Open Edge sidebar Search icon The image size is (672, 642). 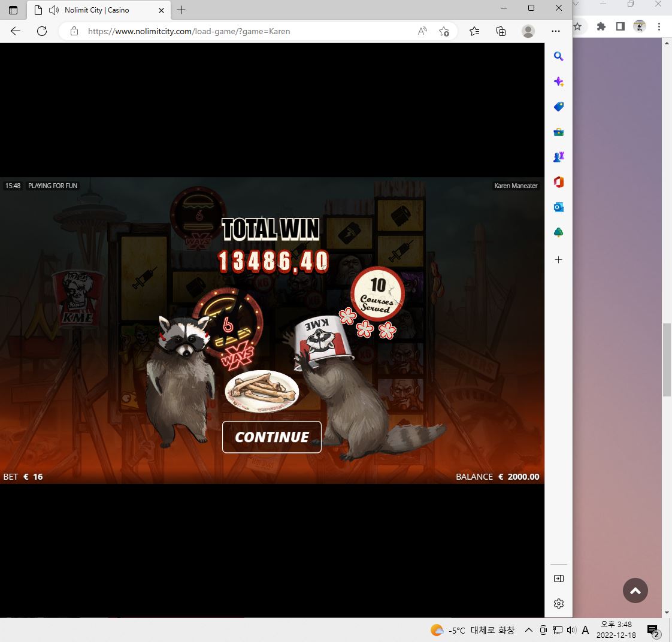point(558,56)
